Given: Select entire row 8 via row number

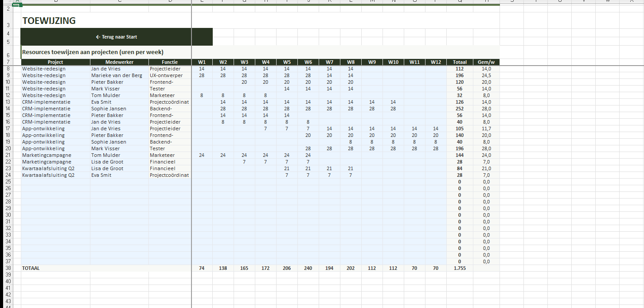Looking at the screenshot, I should point(8,69).
